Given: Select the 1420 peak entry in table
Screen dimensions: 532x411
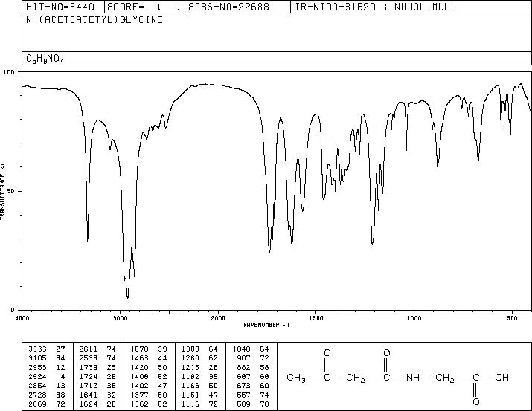Looking at the screenshot, I should click(149, 367).
